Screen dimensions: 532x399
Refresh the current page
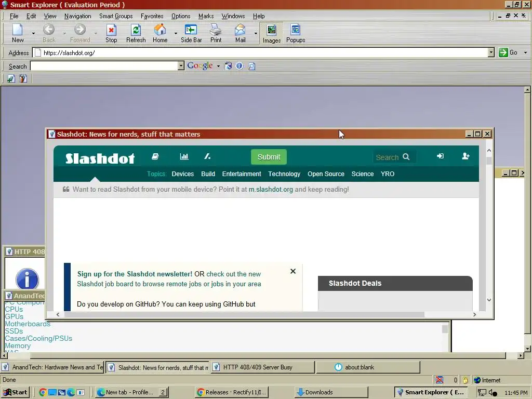pyautogui.click(x=136, y=33)
